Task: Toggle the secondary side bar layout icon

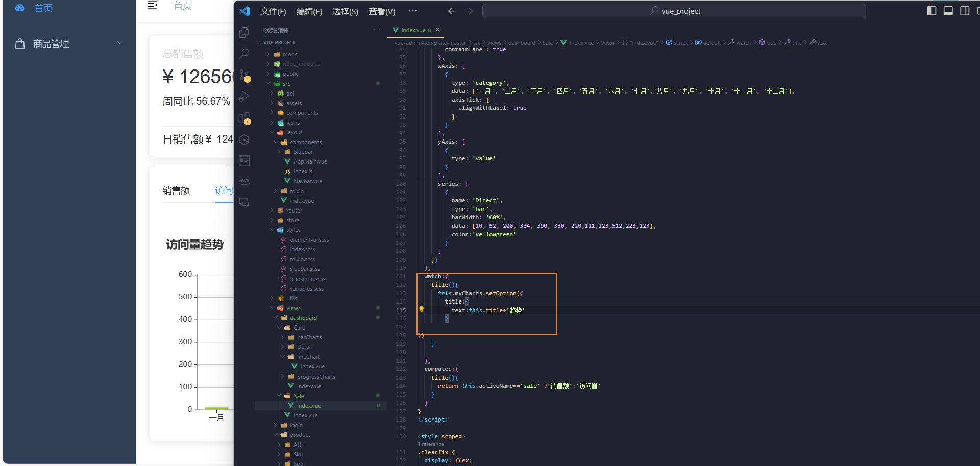Action: (x=965, y=11)
